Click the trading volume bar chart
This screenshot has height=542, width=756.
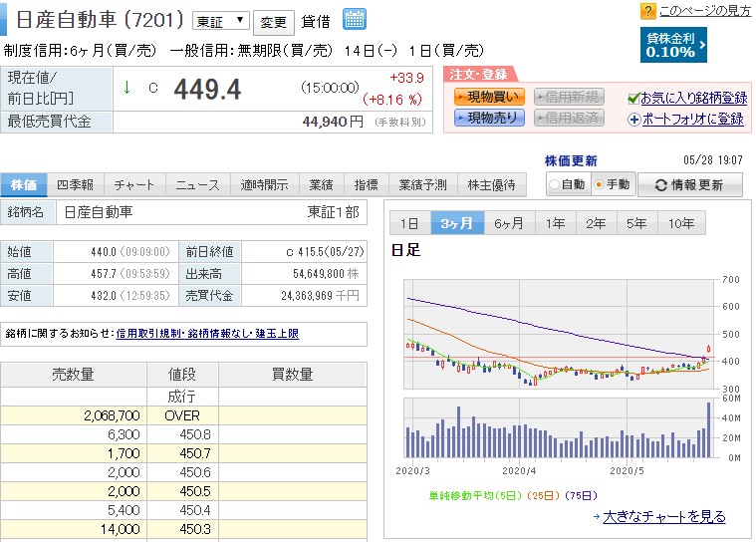(559, 427)
